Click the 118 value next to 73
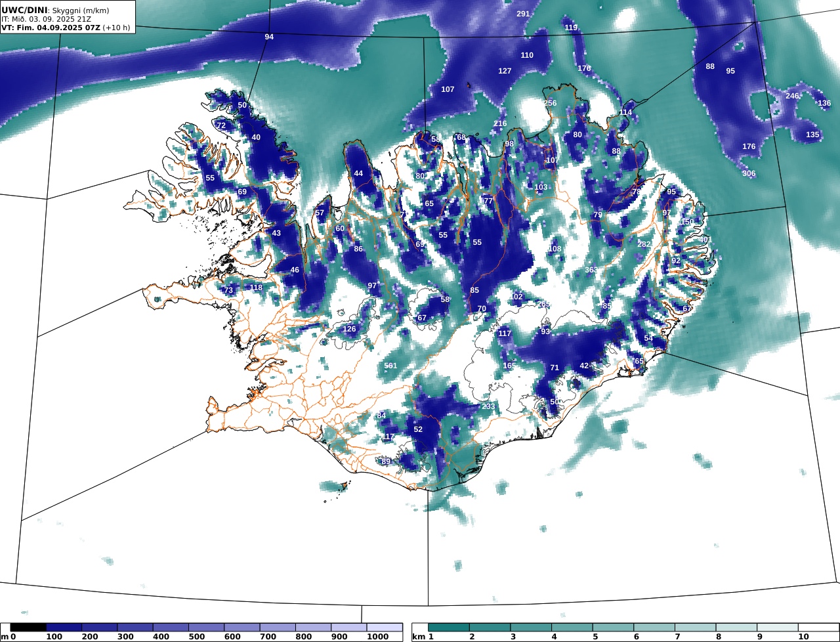 [x=256, y=288]
